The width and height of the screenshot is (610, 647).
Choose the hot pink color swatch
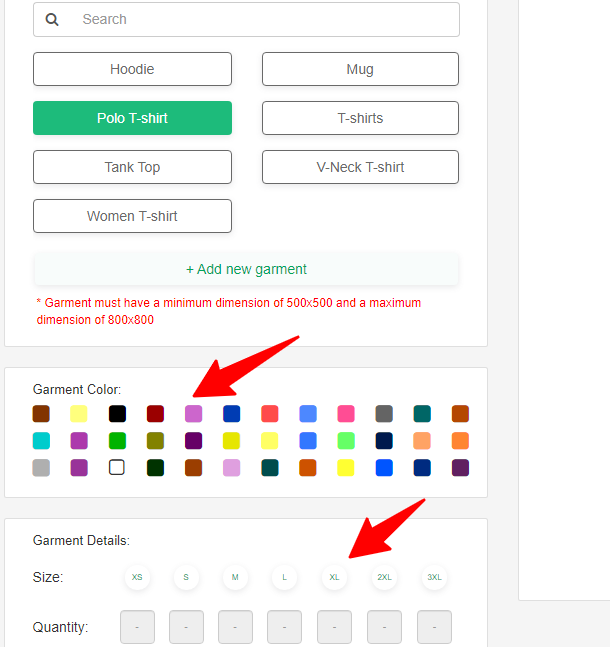tap(346, 414)
